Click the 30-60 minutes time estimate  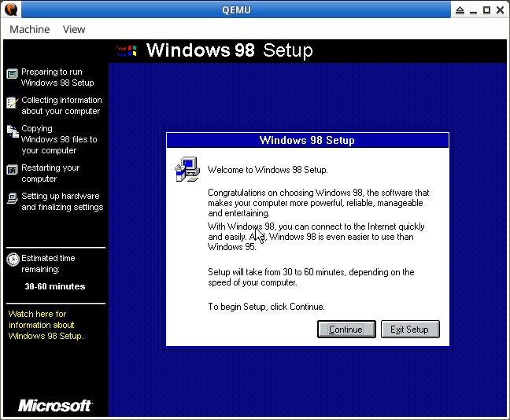pos(54,286)
